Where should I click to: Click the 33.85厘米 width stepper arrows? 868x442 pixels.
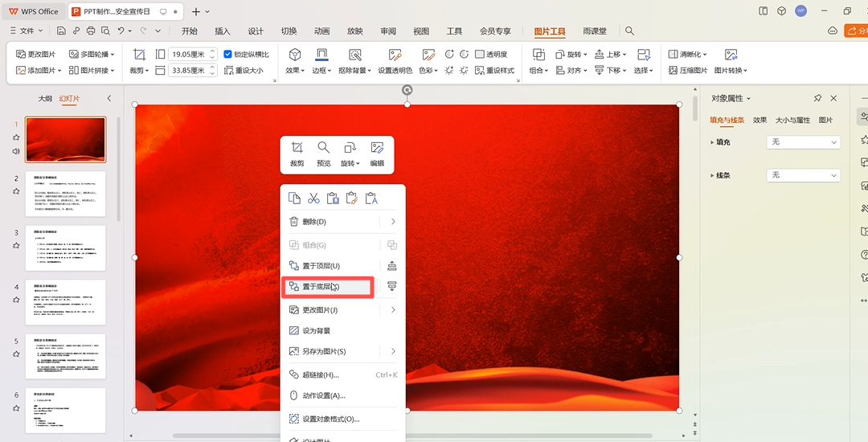[x=212, y=70]
